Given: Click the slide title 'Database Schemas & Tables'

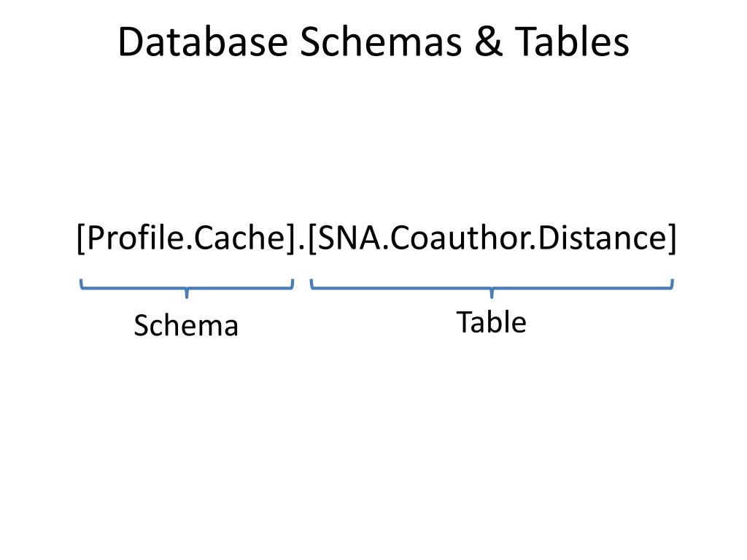Looking at the screenshot, I should click(x=373, y=42).
